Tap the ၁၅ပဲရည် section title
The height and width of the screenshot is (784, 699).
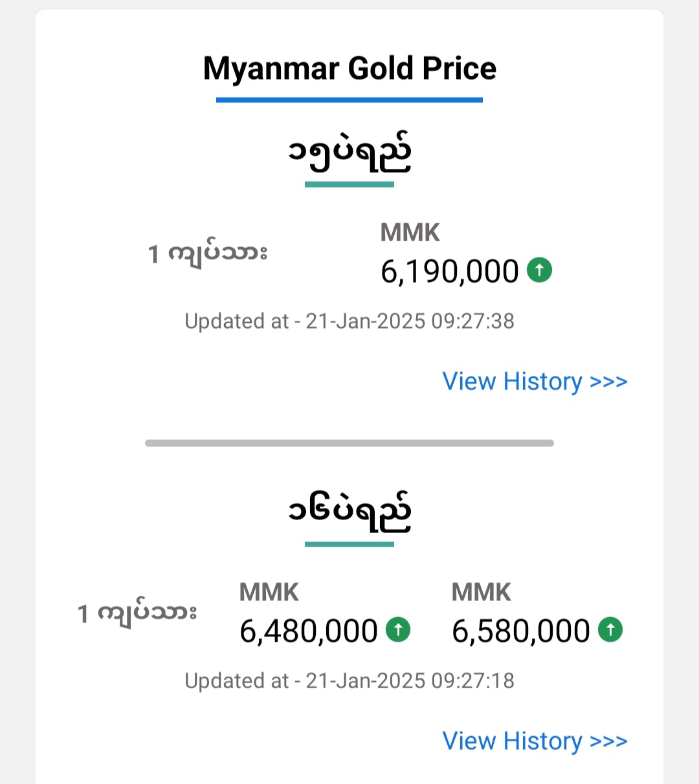[349, 153]
